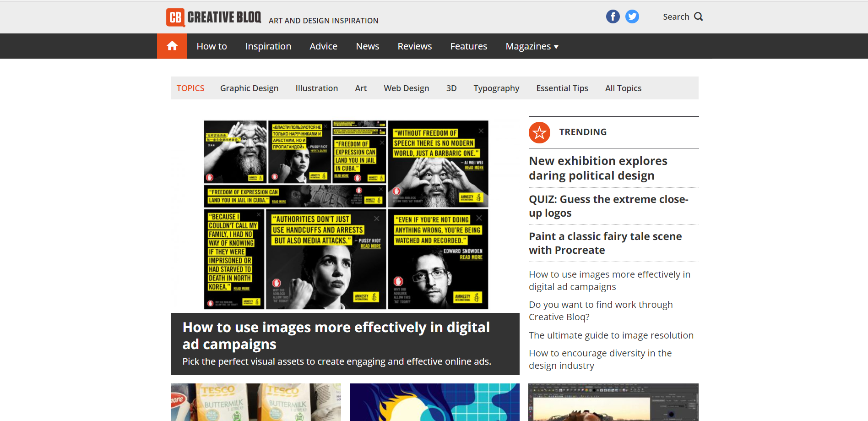Select the Graphic Design topic
868x421 pixels.
(x=249, y=88)
